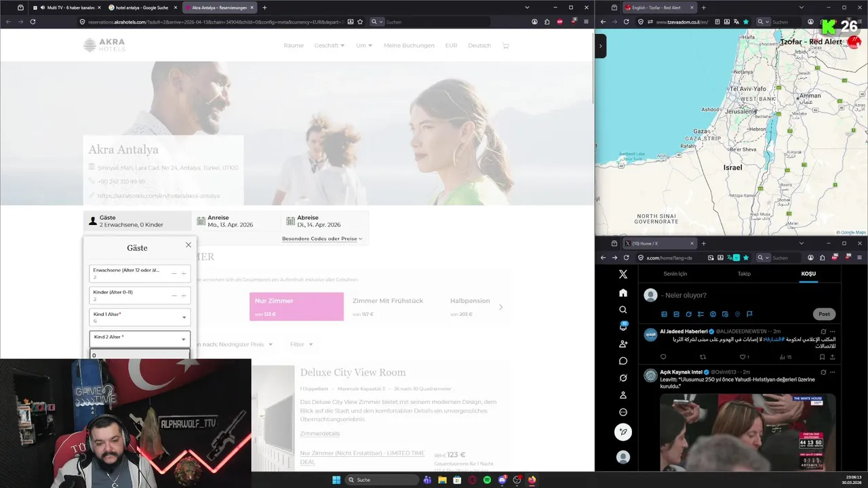The width and height of the screenshot is (868, 488).
Task: Open X notifications bell icon
Action: point(623,327)
